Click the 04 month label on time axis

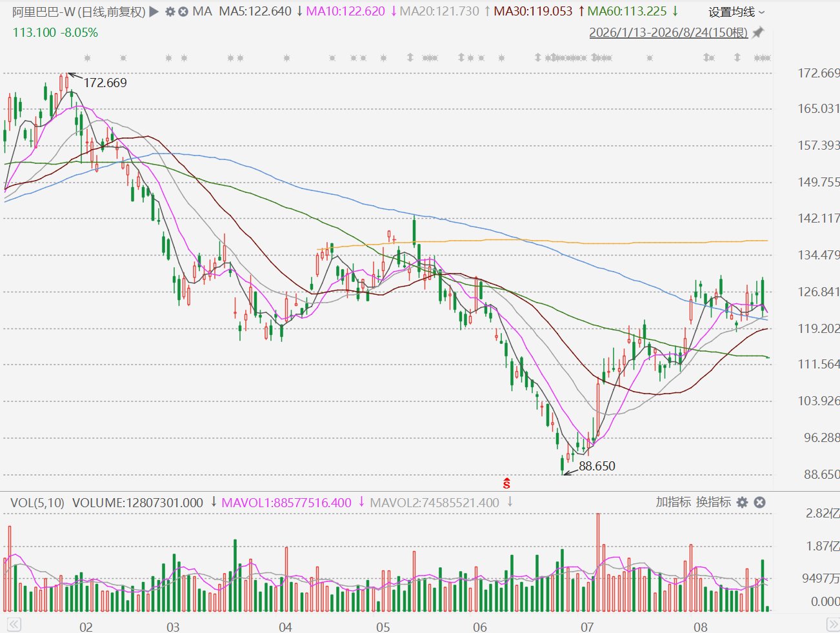click(285, 627)
